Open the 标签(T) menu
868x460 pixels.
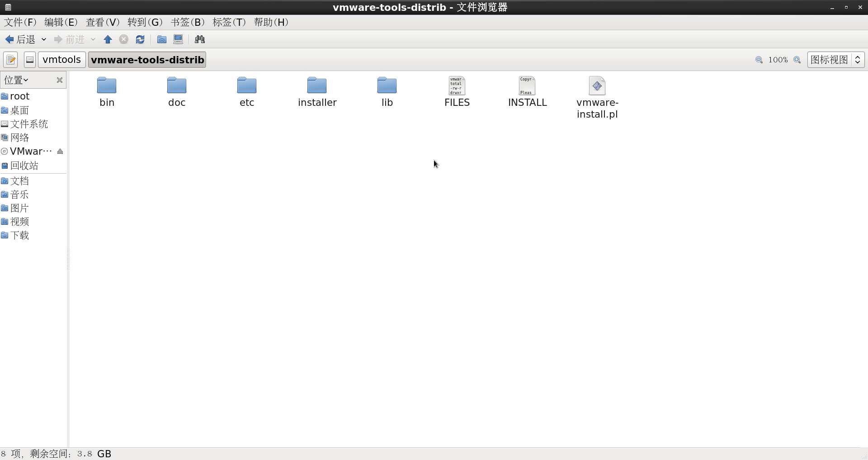pyautogui.click(x=229, y=23)
